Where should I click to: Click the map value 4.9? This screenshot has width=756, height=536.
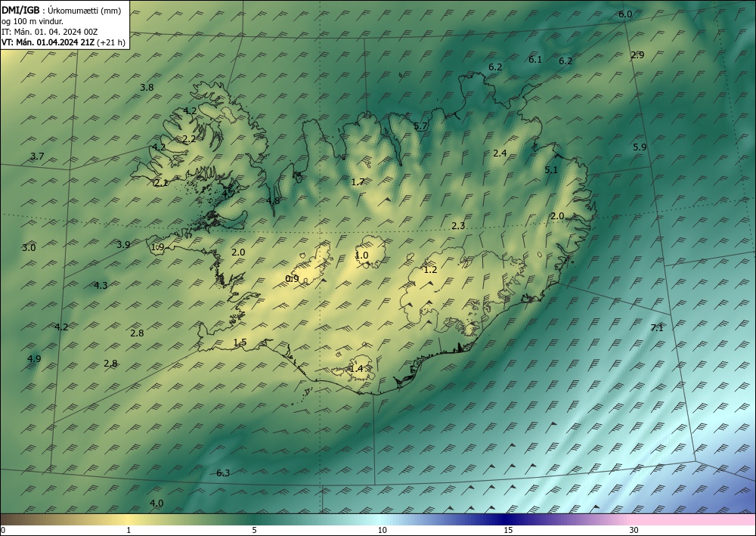click(x=34, y=358)
